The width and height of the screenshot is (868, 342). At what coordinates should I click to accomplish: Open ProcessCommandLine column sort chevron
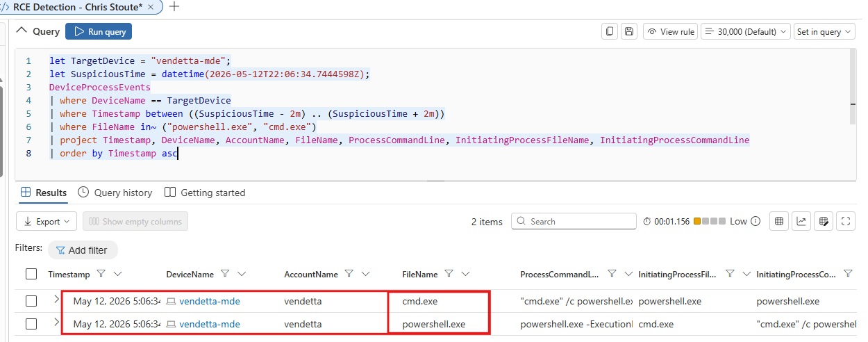(x=628, y=274)
